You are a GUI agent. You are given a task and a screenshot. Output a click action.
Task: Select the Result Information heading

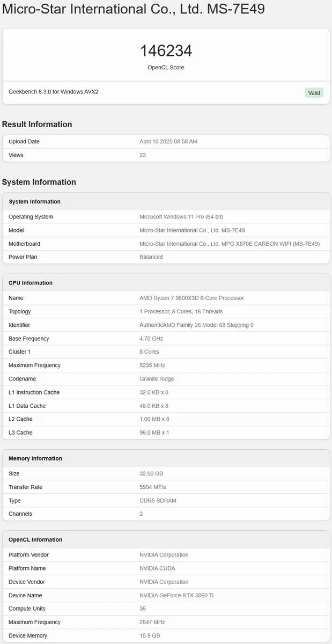tap(37, 125)
